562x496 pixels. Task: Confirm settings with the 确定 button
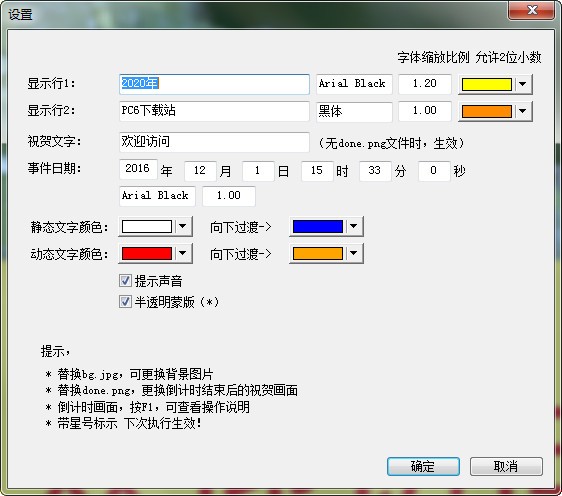click(x=423, y=466)
